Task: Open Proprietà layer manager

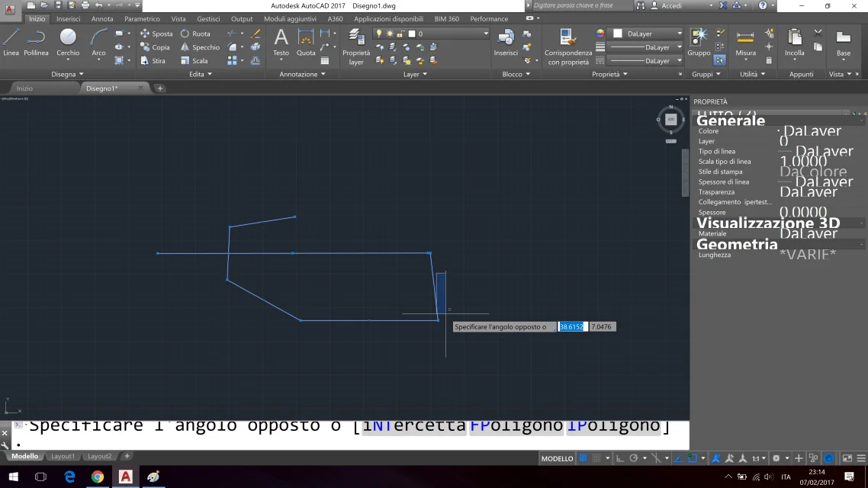Action: pyautogui.click(x=356, y=47)
